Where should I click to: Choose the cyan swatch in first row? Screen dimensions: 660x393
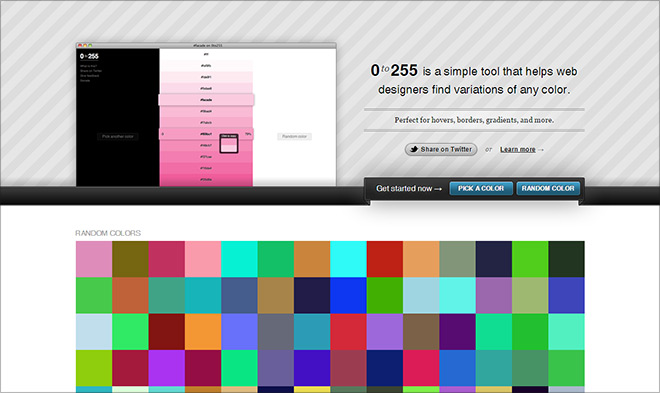coord(349,259)
